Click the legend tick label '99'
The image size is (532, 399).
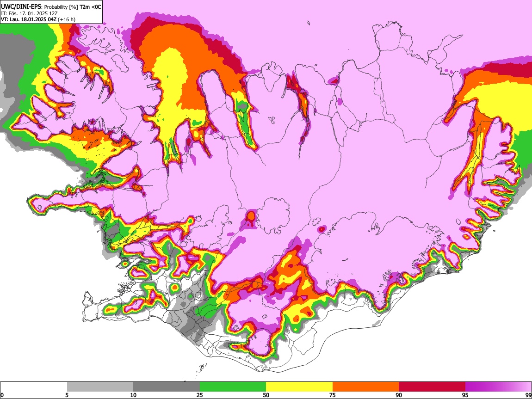coord(528,395)
